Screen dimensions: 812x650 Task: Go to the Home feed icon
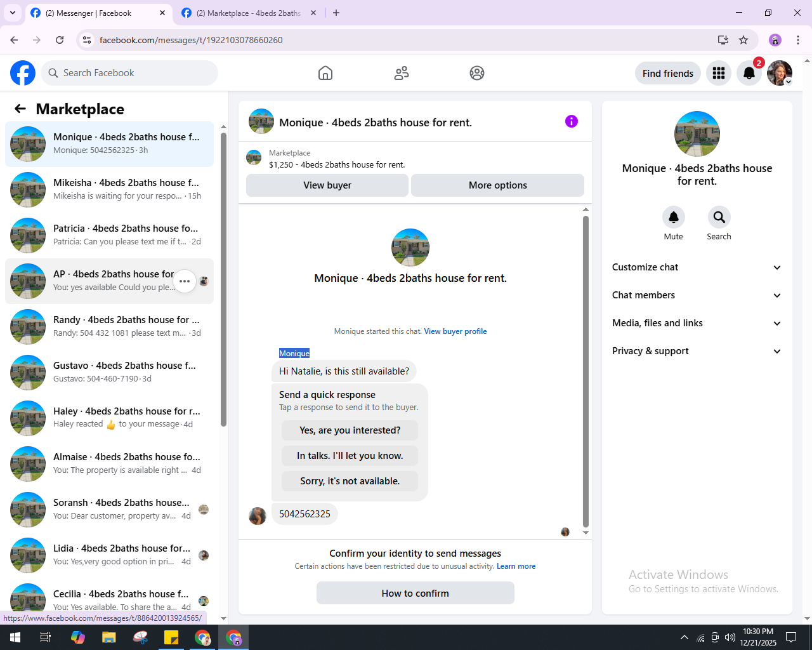click(x=325, y=73)
